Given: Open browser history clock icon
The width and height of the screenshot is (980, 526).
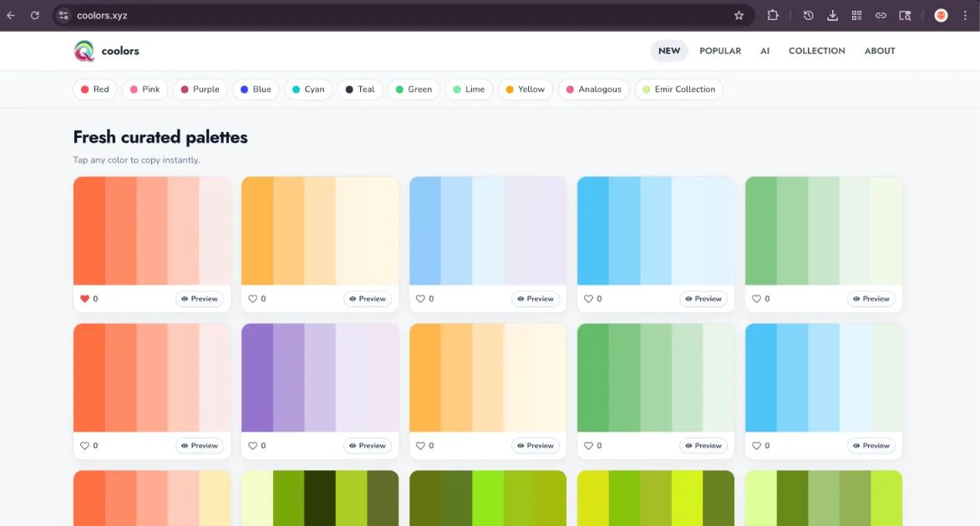Looking at the screenshot, I should click(x=808, y=16).
